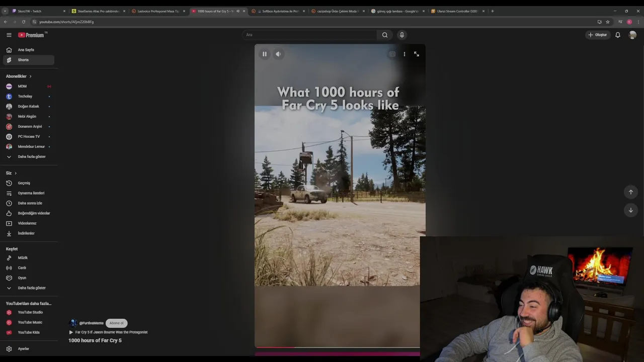Open the Jason Bourne related video link
The image size is (644, 362).
(x=108, y=332)
